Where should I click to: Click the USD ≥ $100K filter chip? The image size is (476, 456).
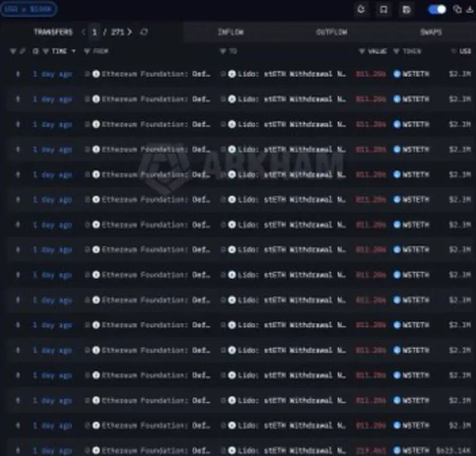click(x=28, y=9)
